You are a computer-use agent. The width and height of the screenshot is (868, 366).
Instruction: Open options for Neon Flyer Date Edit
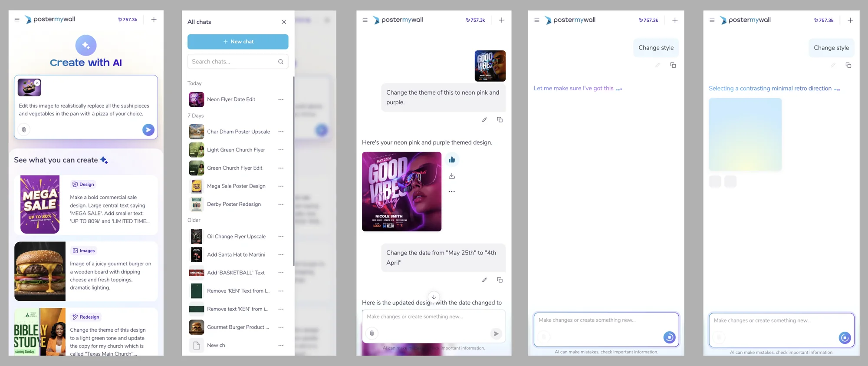[x=281, y=99]
